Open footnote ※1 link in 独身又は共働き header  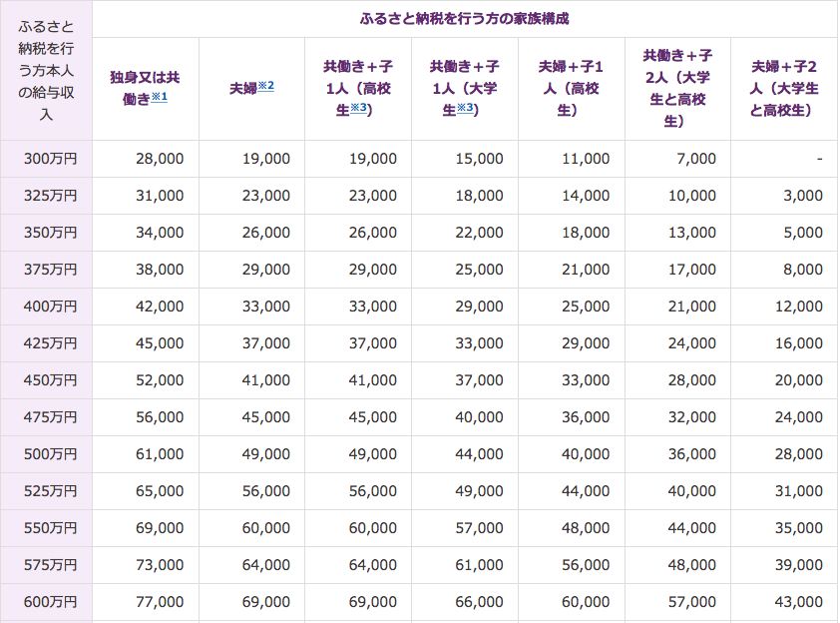pos(159,97)
